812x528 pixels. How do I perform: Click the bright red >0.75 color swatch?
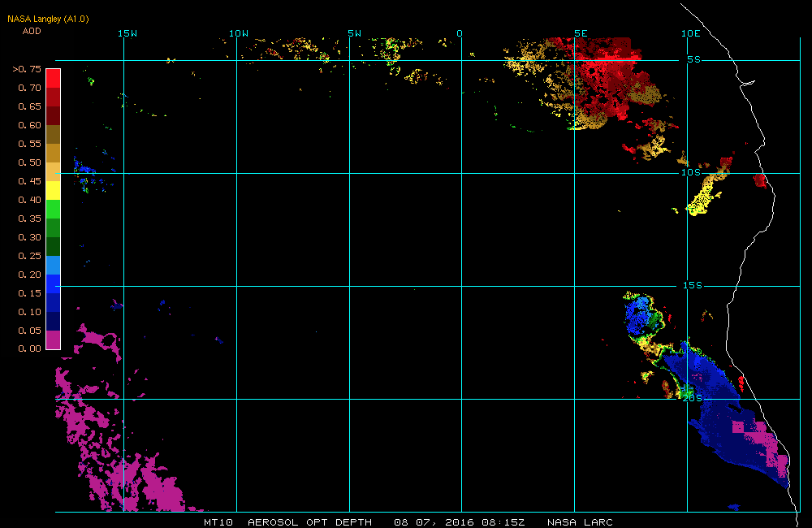pos(54,78)
